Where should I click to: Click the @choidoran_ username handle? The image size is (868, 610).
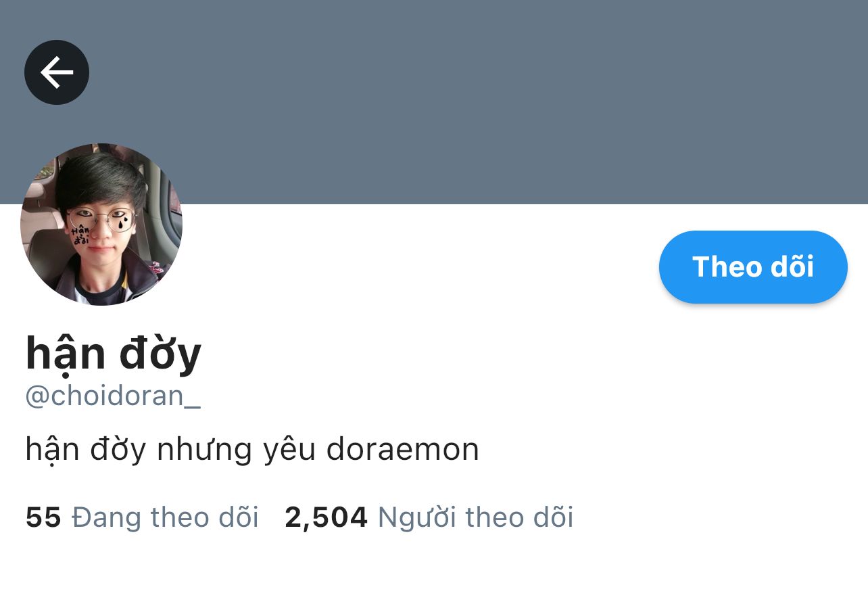113,396
